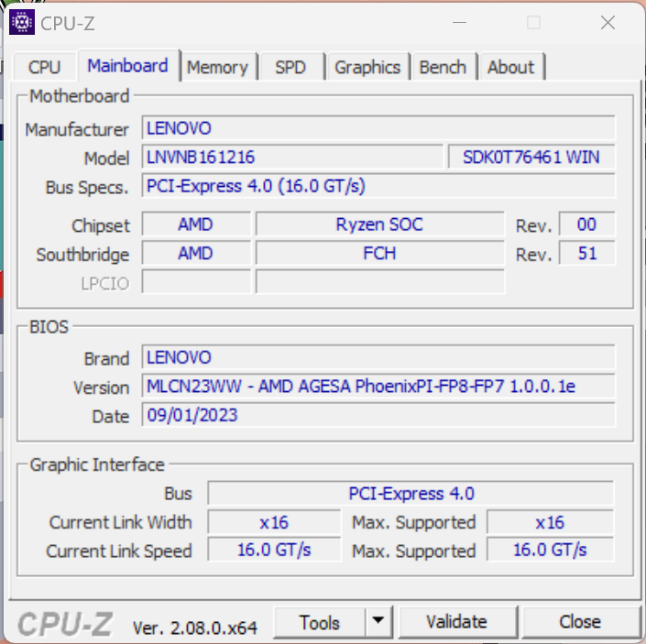
Task: Click the SDK0T76461 WIN field
Action: (531, 157)
